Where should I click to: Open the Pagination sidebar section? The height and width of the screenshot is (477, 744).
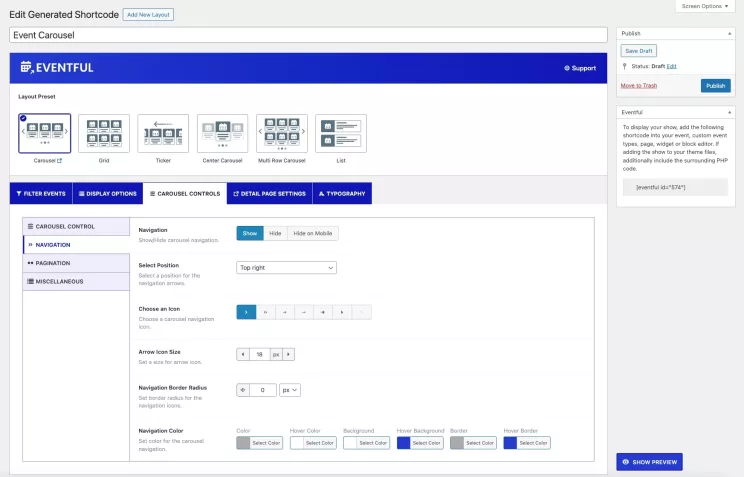coord(76,263)
